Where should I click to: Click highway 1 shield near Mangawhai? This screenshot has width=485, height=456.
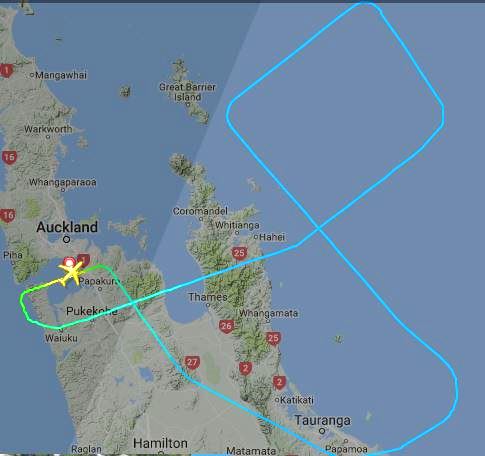[6, 71]
